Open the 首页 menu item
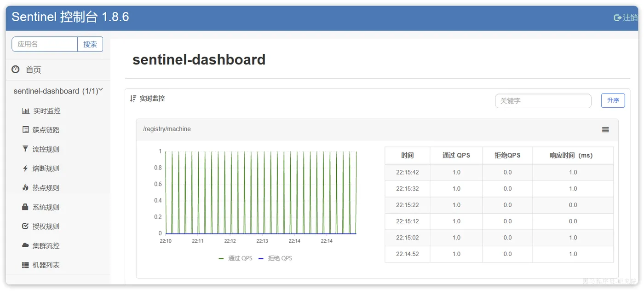Image resolution: width=644 pixels, height=291 pixels. (x=33, y=70)
